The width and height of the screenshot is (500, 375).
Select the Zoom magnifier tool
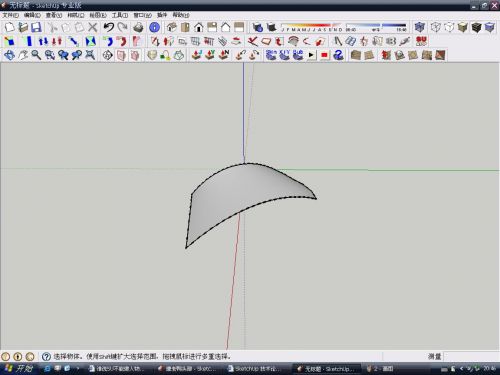point(36,55)
